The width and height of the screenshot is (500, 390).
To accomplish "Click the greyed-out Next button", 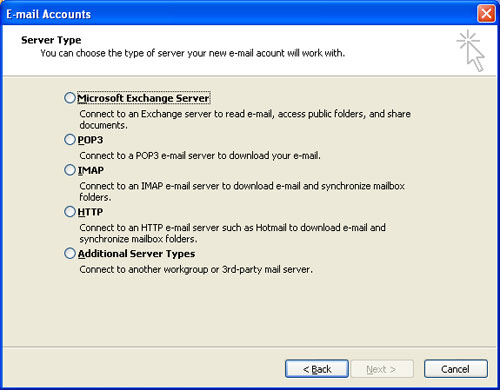I will point(382,369).
